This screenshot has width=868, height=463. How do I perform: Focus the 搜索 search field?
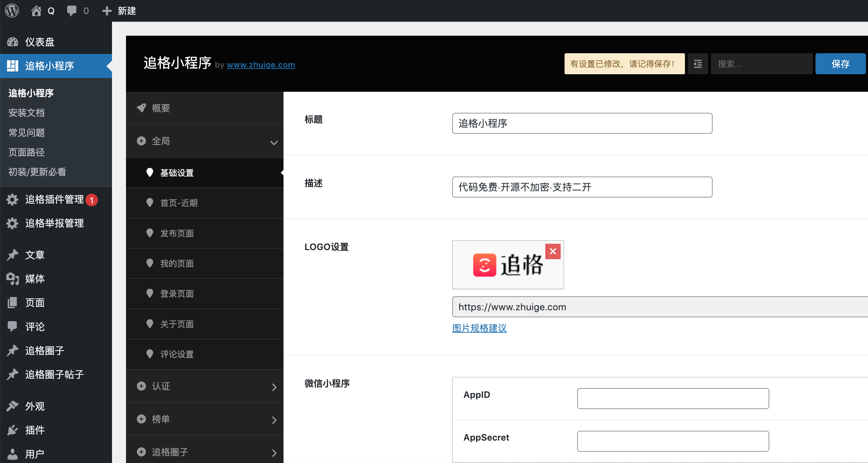tap(762, 64)
